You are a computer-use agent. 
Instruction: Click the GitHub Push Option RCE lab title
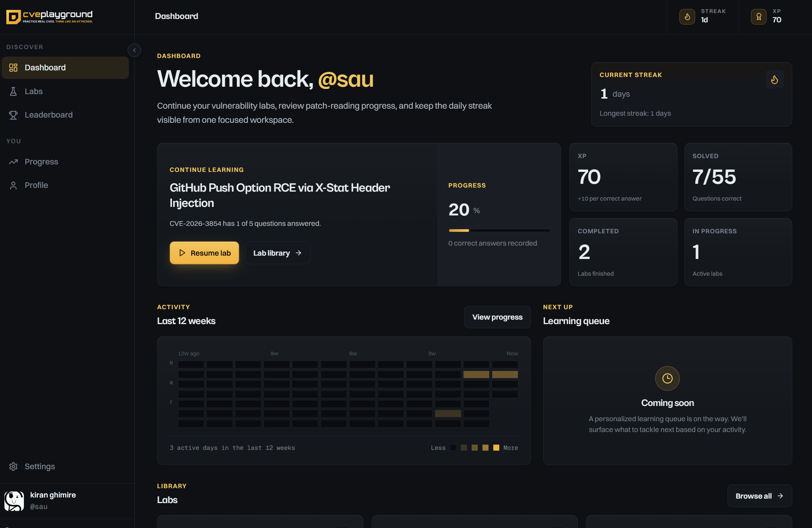tap(280, 195)
